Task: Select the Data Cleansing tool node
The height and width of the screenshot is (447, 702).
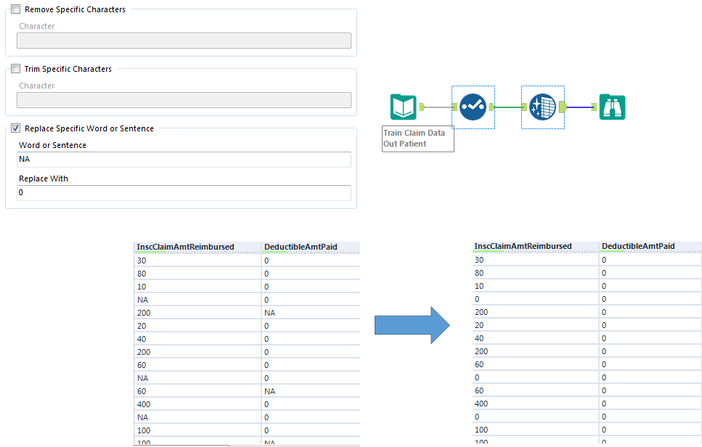Action: (473, 106)
